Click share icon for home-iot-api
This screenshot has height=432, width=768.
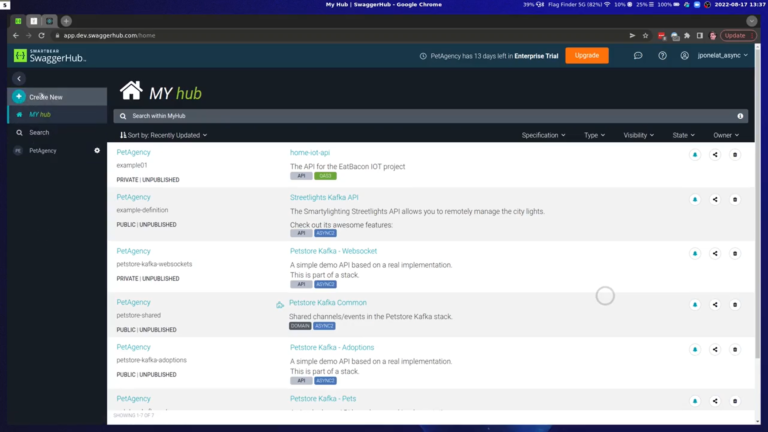tap(715, 155)
